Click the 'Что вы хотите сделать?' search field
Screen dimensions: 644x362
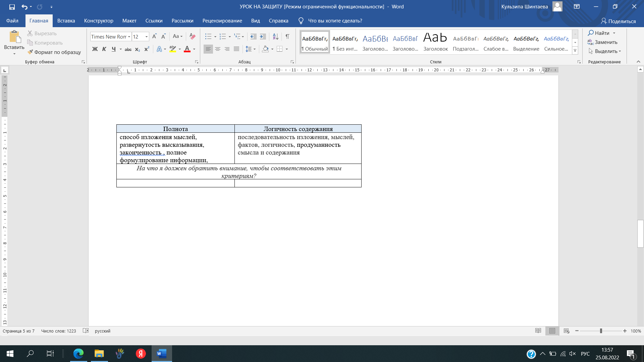tap(335, 21)
